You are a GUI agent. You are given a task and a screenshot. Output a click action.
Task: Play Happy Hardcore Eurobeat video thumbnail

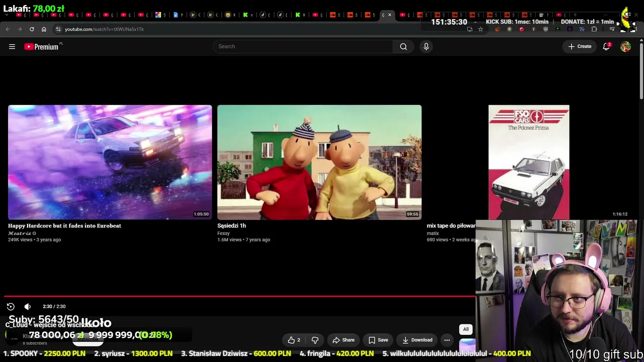[x=110, y=162]
